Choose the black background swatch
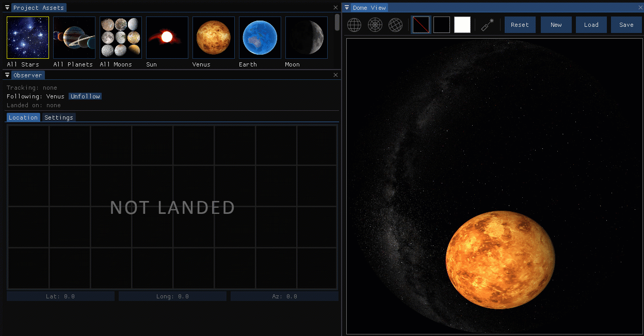 pos(442,25)
